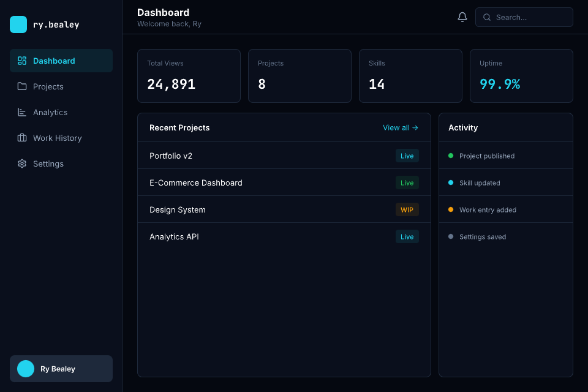Viewport: 588px width, 392px height.
Task: Click the Work History briefcase icon
Action: point(22,138)
